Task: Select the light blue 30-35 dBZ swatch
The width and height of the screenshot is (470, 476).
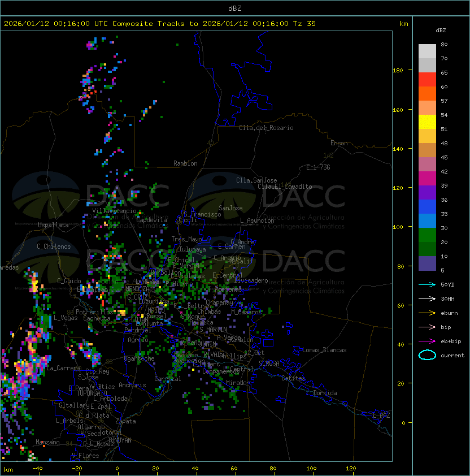Action: coord(427,221)
